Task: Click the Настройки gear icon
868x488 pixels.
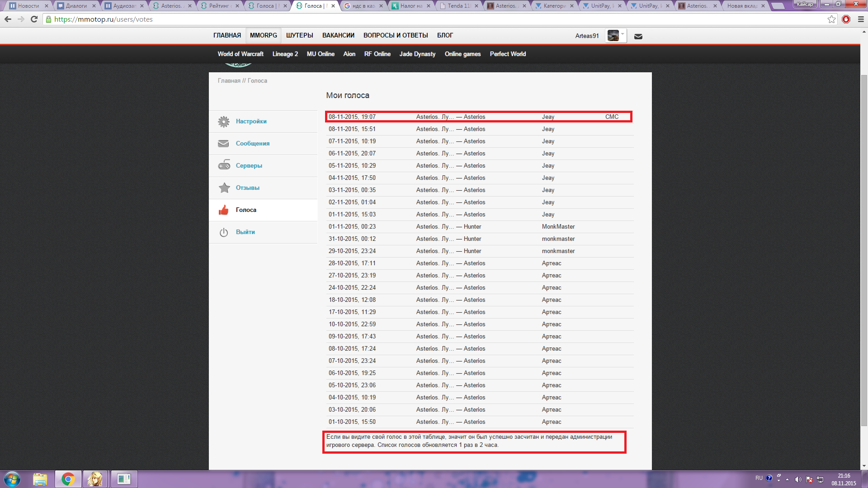Action: [x=224, y=122]
